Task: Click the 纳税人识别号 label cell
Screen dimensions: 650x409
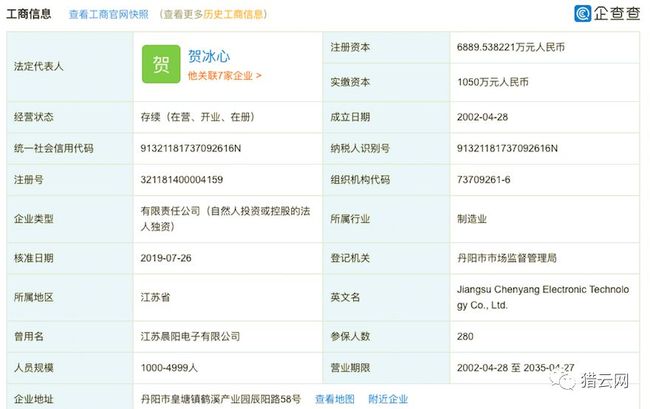Action: pos(386,148)
